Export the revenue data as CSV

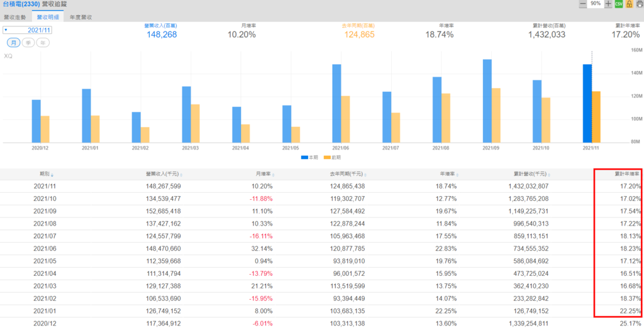tap(619, 4)
